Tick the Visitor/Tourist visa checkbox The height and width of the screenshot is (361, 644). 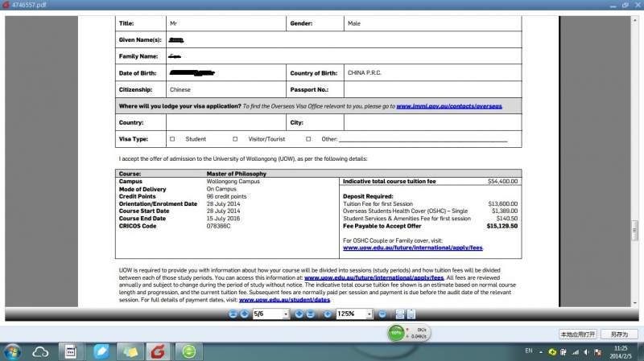coord(235,139)
